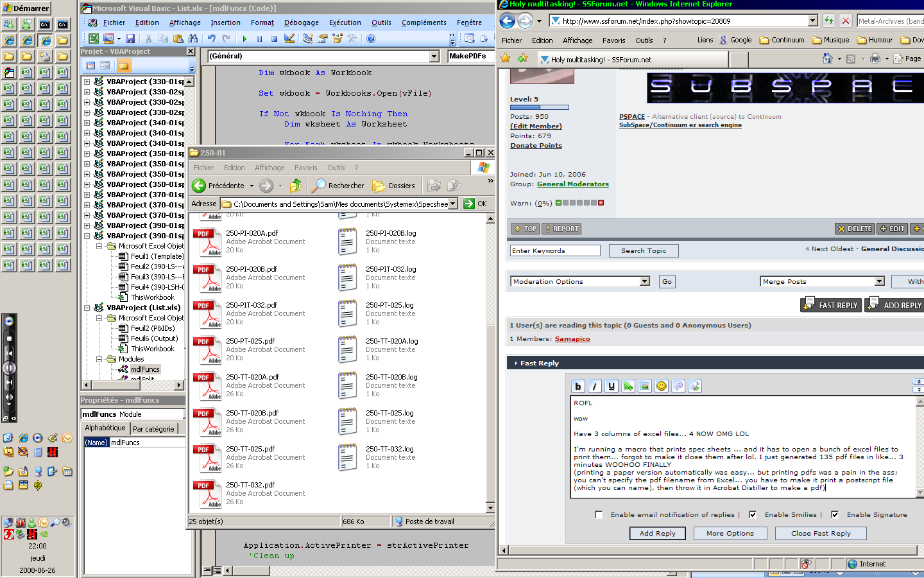924x578 pixels.
Task: Decrease warn level with the green minus box
Action: point(558,203)
